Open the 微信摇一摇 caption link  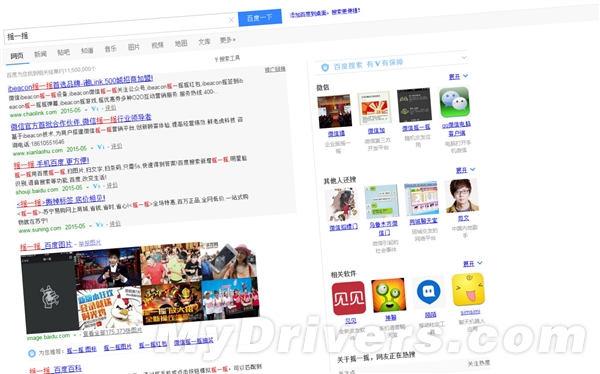416,128
